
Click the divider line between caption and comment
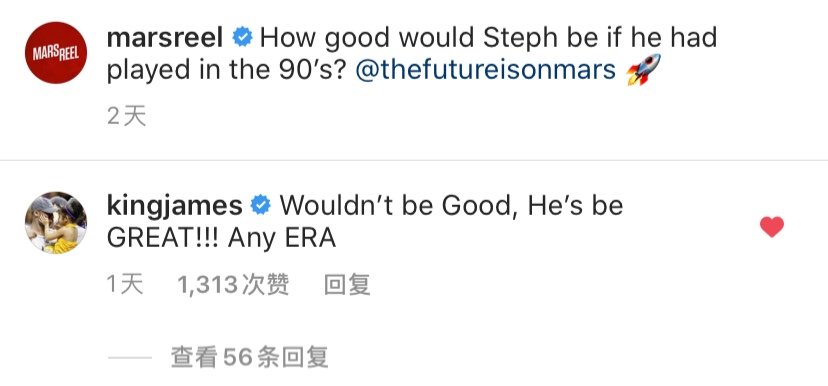(x=414, y=159)
